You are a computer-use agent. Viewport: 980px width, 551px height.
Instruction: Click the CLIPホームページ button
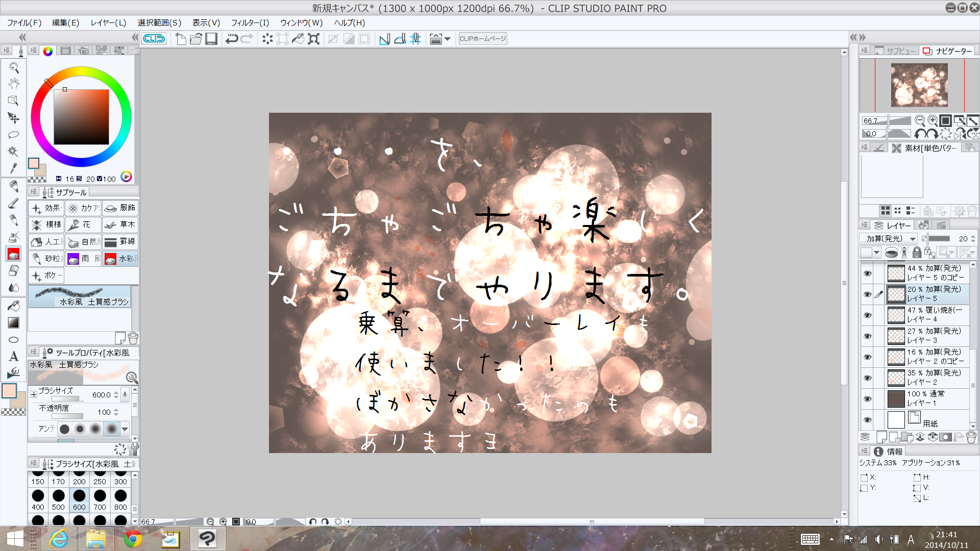click(482, 39)
